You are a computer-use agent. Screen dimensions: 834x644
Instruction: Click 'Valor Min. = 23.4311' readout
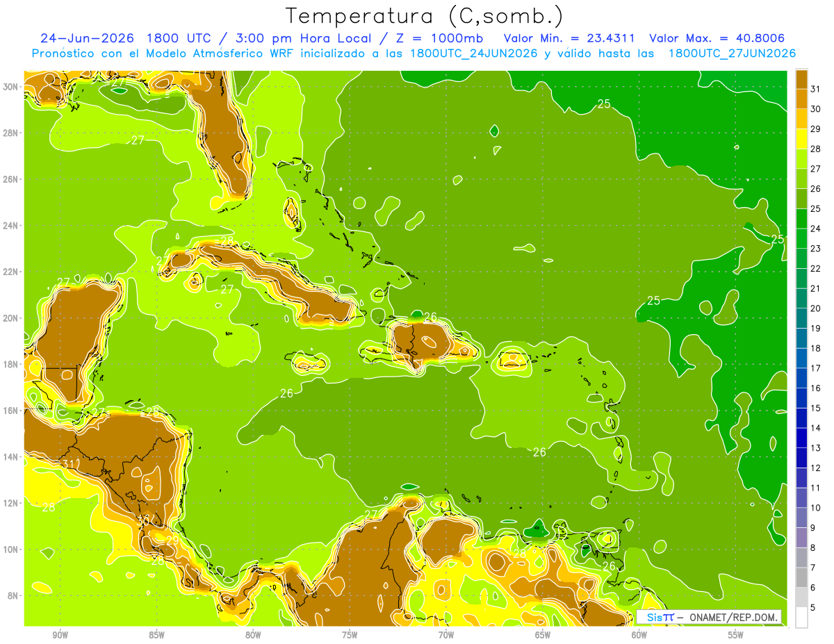click(x=571, y=38)
